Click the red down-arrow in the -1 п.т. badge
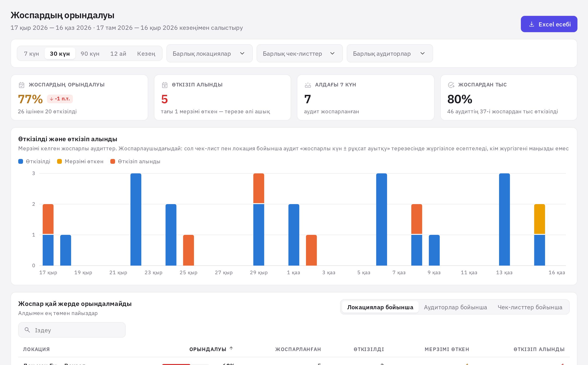 pyautogui.click(x=51, y=99)
